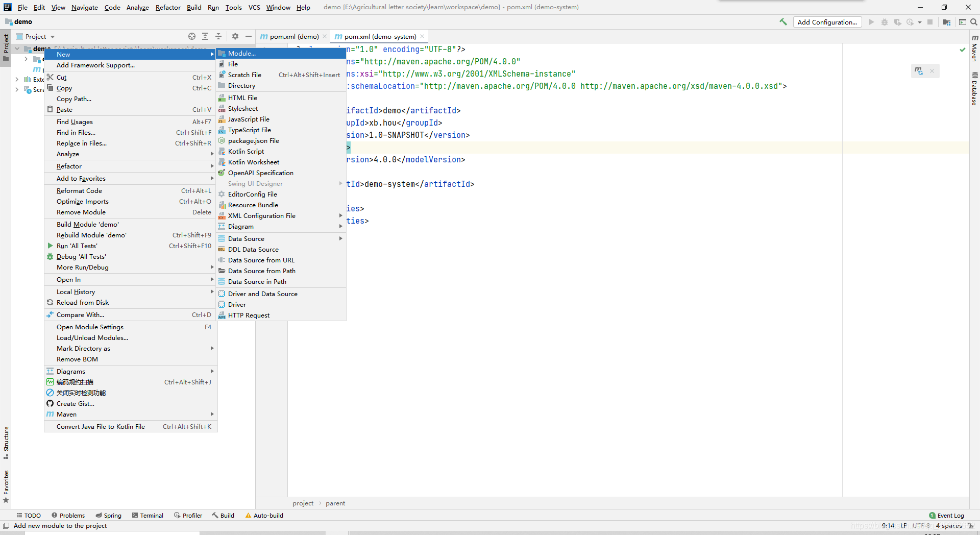
Task: Close the pom.xml (demo) tab
Action: tap(325, 36)
